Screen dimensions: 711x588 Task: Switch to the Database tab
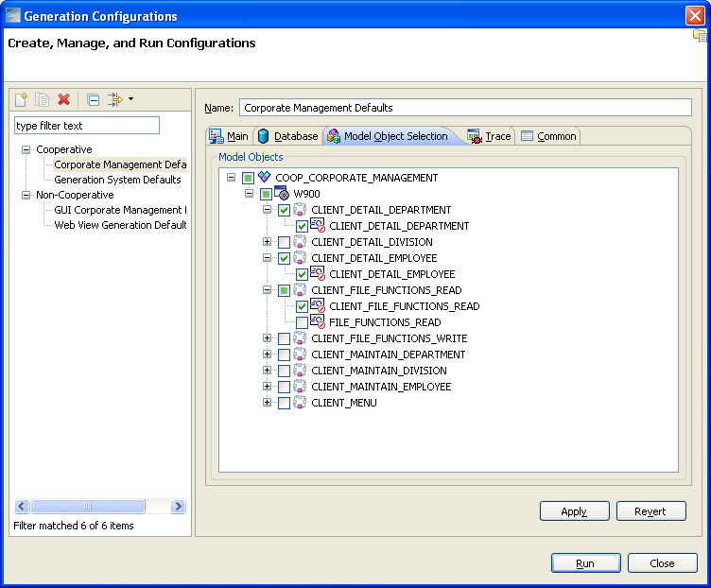[288, 136]
